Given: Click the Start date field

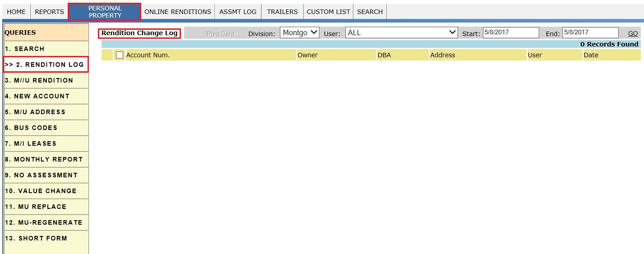Looking at the screenshot, I should [x=511, y=32].
